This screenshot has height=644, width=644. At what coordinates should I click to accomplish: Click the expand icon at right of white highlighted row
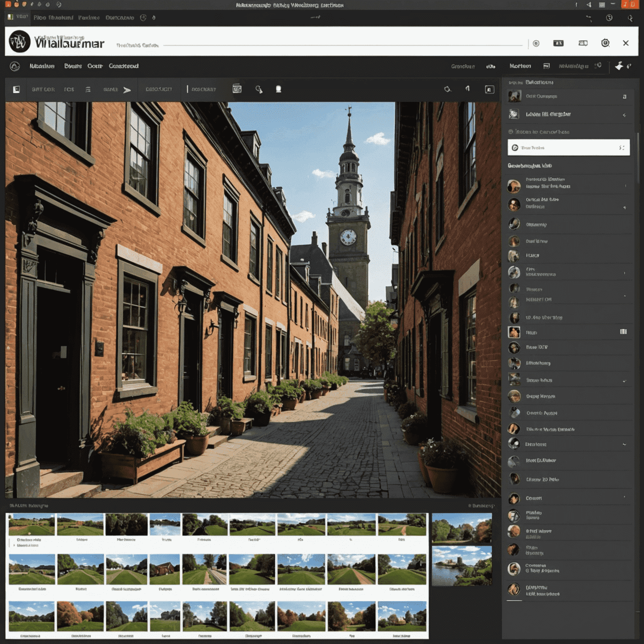click(622, 148)
